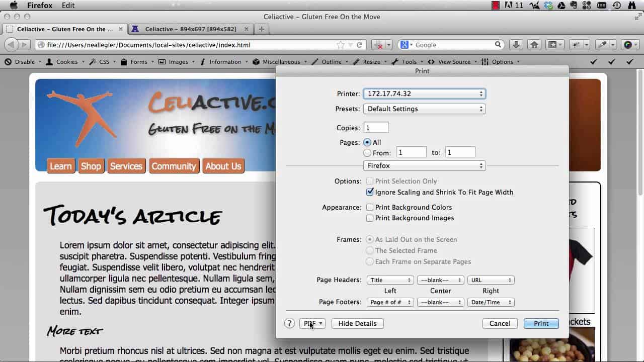Click the Copies input field
This screenshot has height=362, width=644.
pos(376,128)
